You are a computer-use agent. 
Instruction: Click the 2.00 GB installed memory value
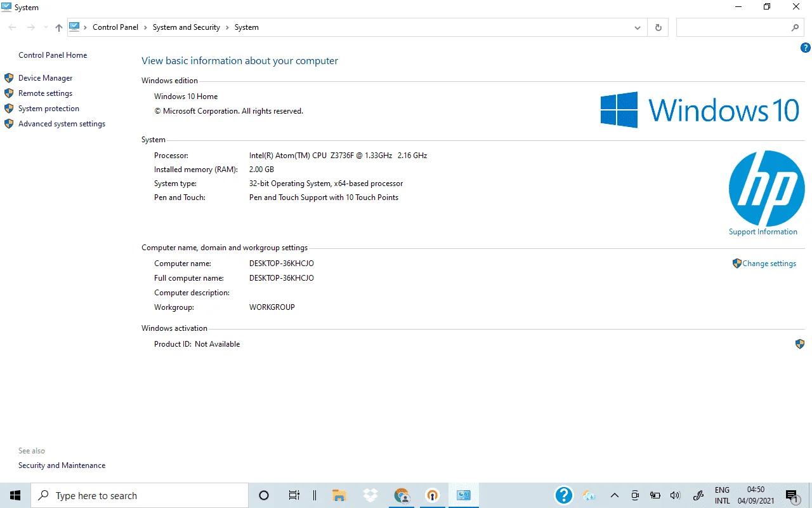261,170
